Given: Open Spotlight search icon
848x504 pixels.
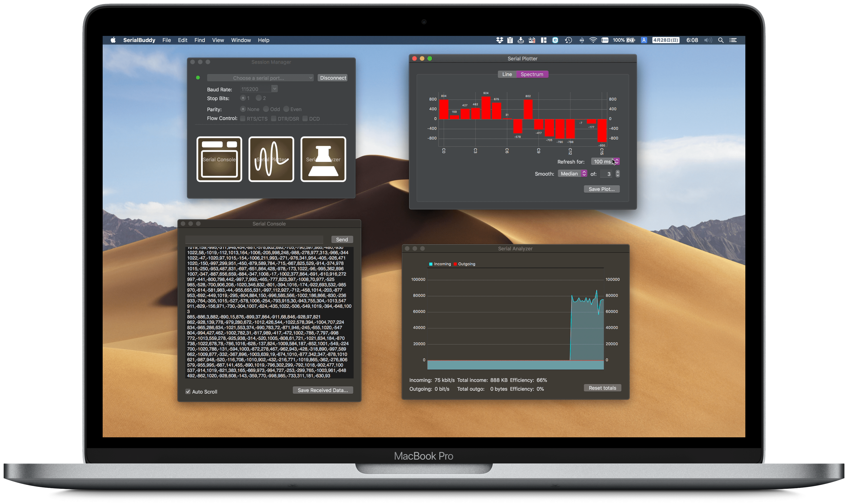Looking at the screenshot, I should (721, 40).
